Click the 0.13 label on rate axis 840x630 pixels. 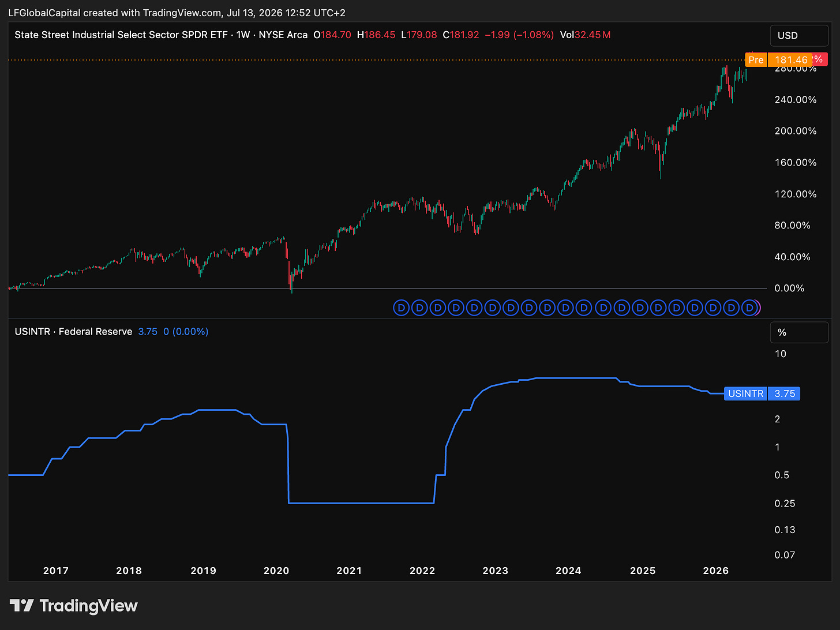click(785, 530)
